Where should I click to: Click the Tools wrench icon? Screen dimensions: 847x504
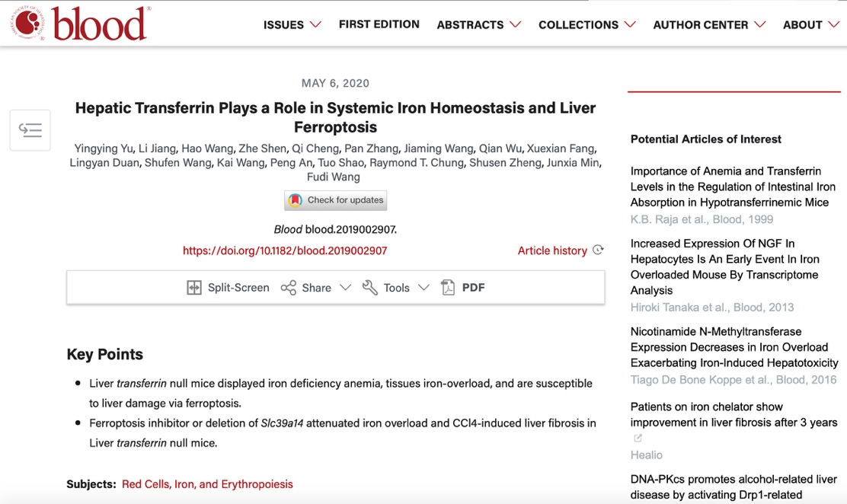[x=370, y=288]
